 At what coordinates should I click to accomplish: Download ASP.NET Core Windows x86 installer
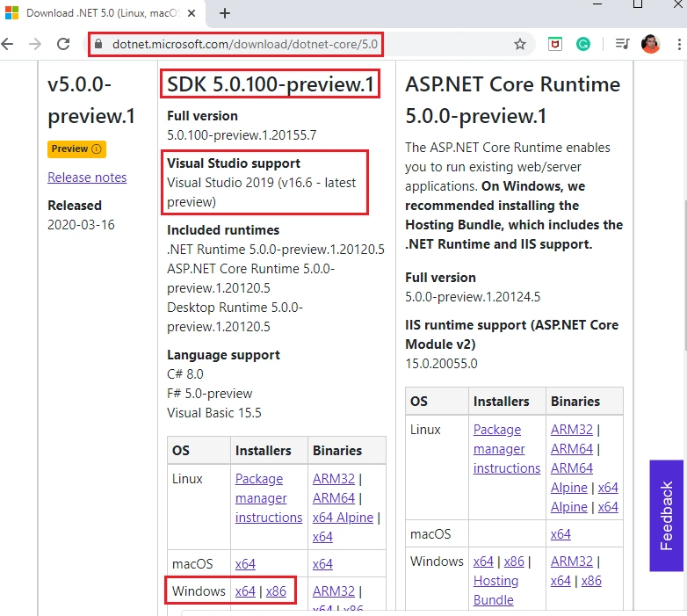click(515, 562)
